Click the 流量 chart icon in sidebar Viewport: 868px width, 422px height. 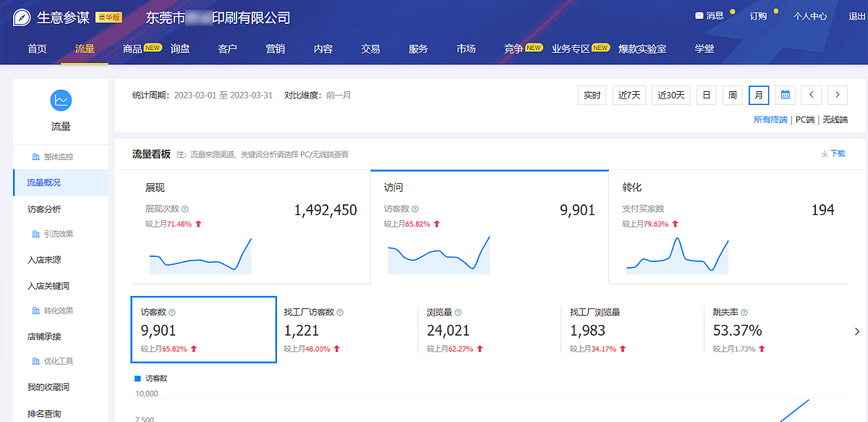(x=61, y=101)
